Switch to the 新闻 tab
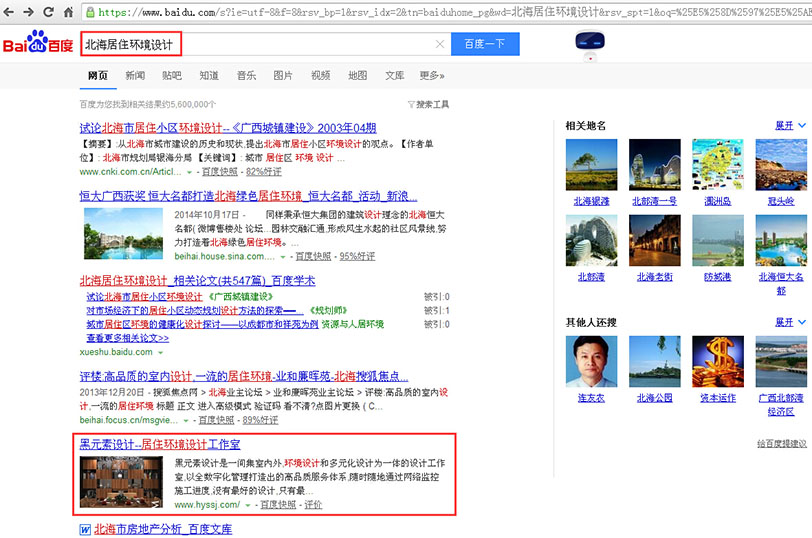 click(135, 76)
